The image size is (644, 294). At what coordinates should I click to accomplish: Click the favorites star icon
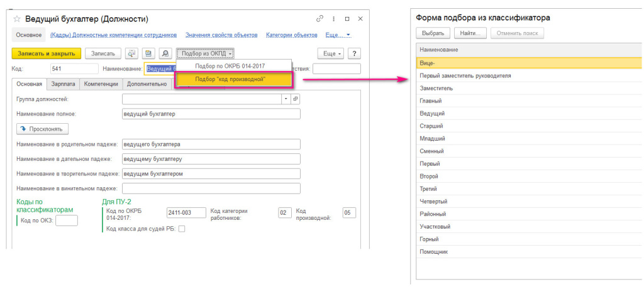coord(17,19)
